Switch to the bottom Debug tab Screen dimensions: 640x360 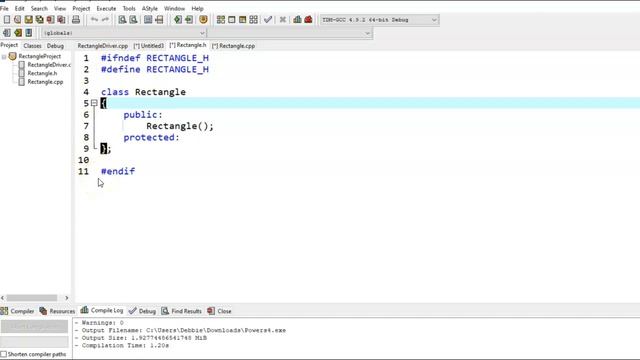(x=142, y=311)
